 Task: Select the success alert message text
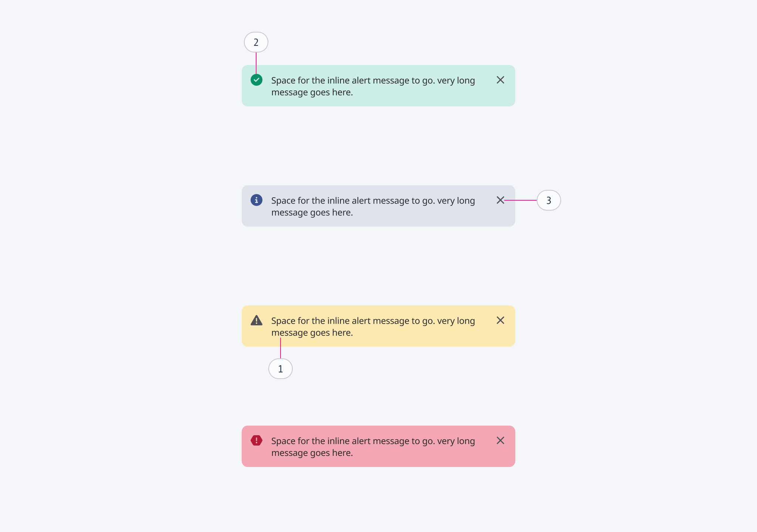point(373,86)
